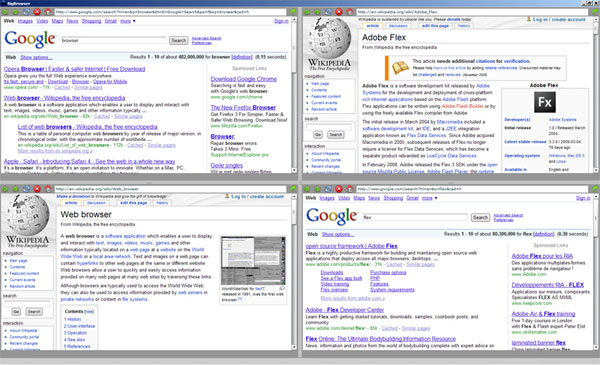
Task: Click green Go arrow in top-left browser pane
Action: pos(293,12)
